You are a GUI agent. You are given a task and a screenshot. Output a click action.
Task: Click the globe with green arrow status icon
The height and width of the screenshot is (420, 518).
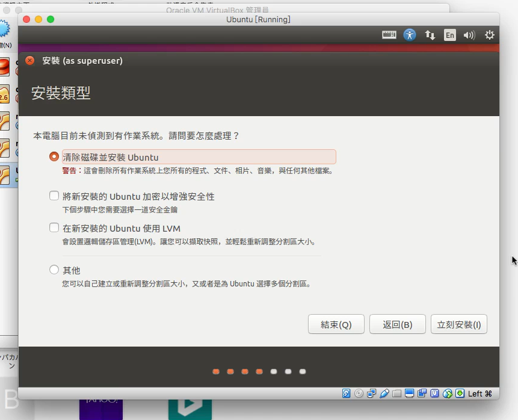[x=447, y=394]
